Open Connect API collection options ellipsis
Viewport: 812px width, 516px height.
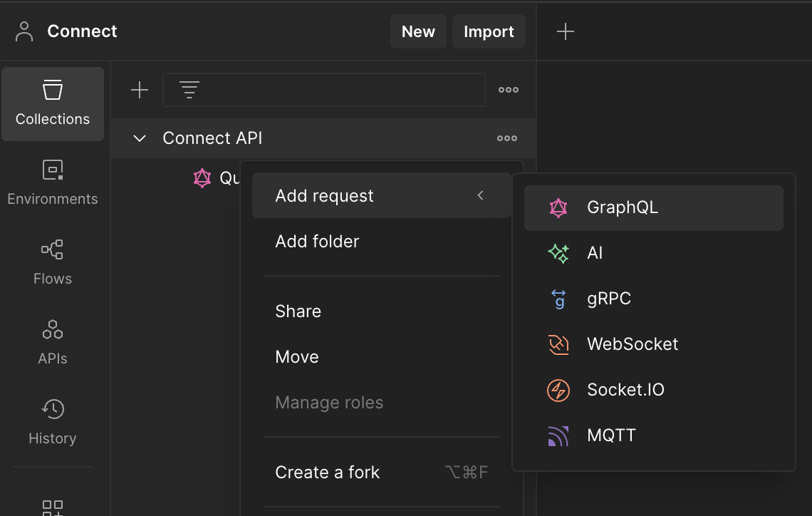click(507, 138)
